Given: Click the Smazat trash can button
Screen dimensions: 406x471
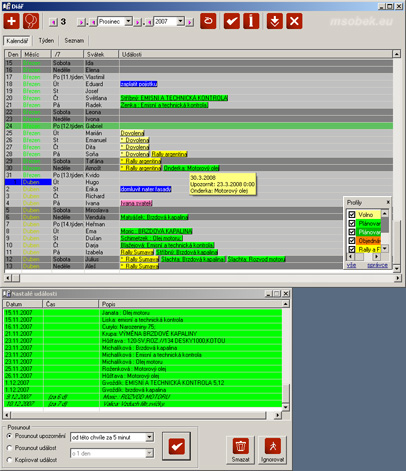Looking at the screenshot, I should pyautogui.click(x=240, y=450).
